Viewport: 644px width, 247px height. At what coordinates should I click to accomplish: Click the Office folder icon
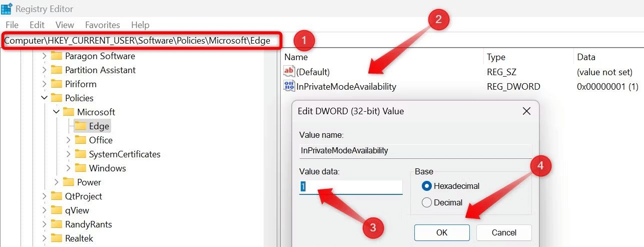click(81, 140)
